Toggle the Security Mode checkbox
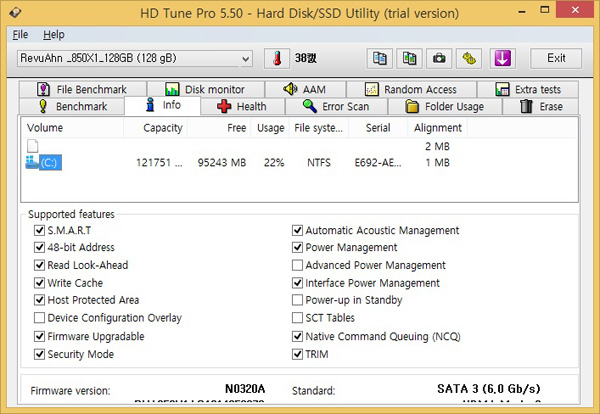Screen dimensions: 600x414 [39, 354]
